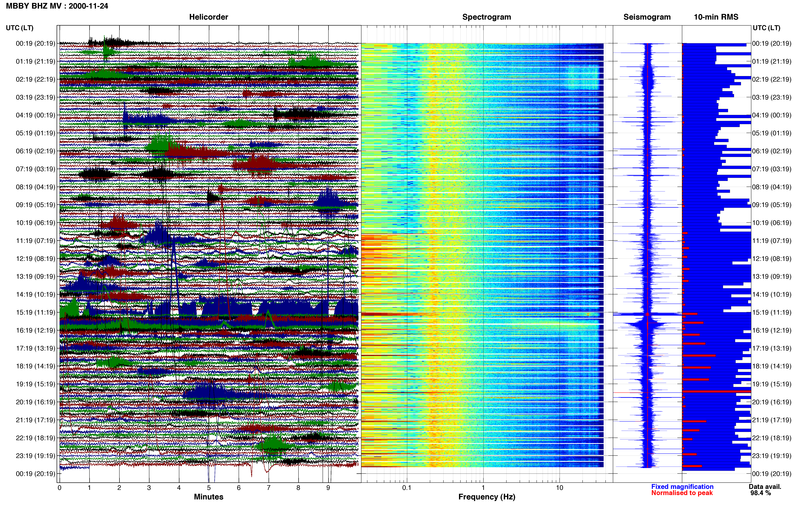This screenshot has height=508, width=812.
Task: Click the blue 'Fixed magnification' legend
Action: [x=682, y=486]
